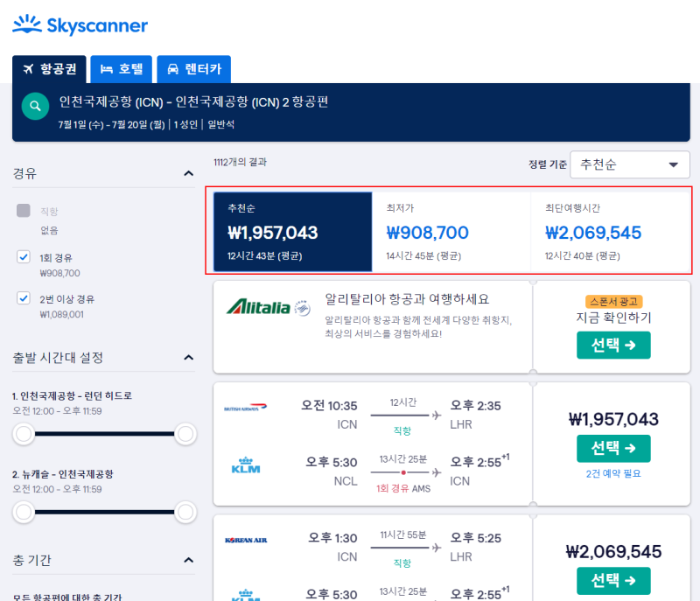The width and height of the screenshot is (700, 601).
Task: Toggle the disabled 직항 checkbox
Action: [x=24, y=211]
